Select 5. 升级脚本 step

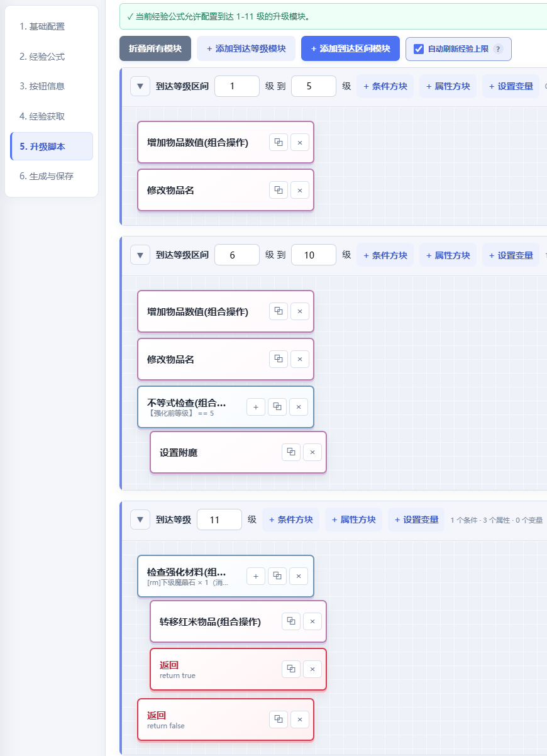[x=52, y=147]
